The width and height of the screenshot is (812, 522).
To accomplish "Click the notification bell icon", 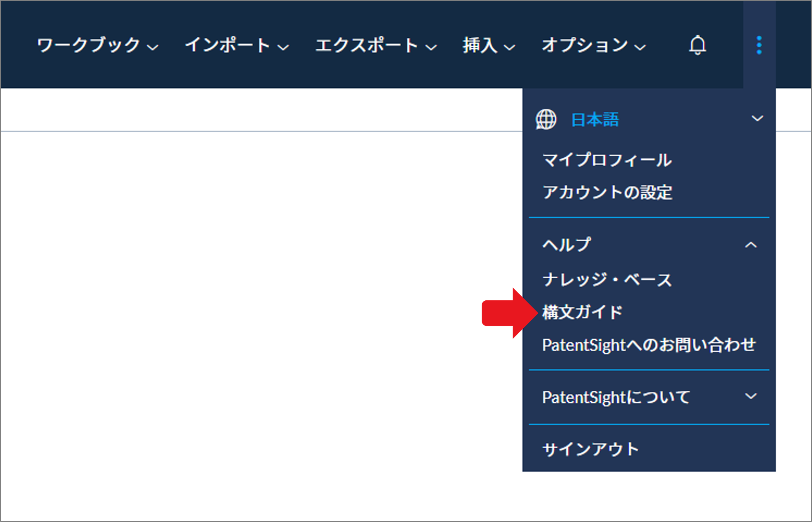I will coord(697,45).
